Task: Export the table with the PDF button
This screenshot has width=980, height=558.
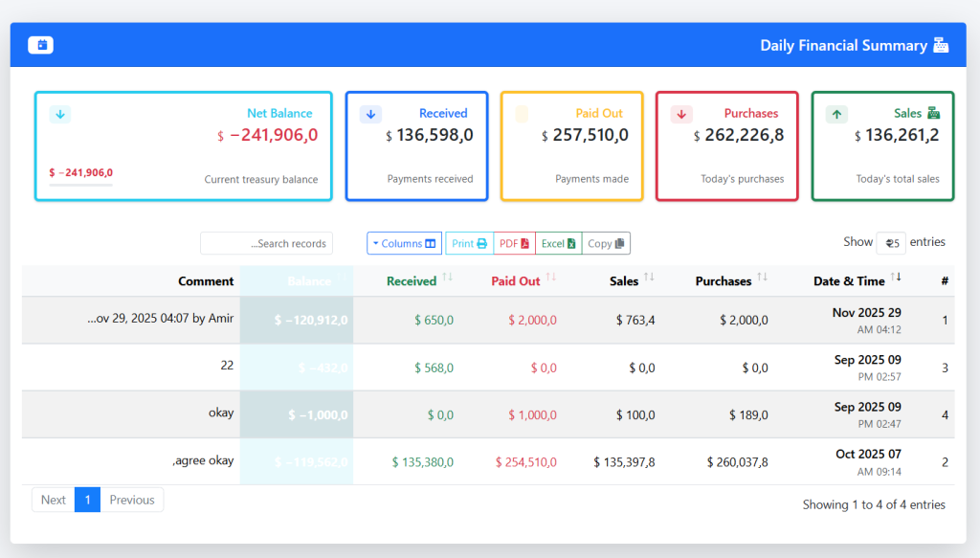Action: [514, 243]
